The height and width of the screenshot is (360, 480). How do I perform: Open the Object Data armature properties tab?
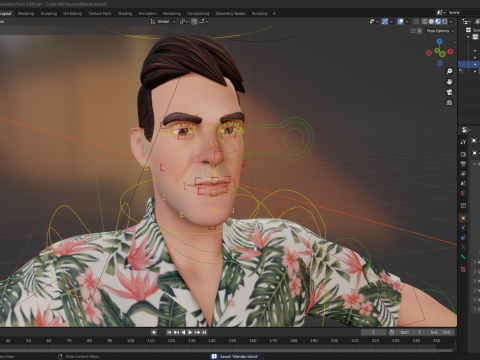coord(463,247)
